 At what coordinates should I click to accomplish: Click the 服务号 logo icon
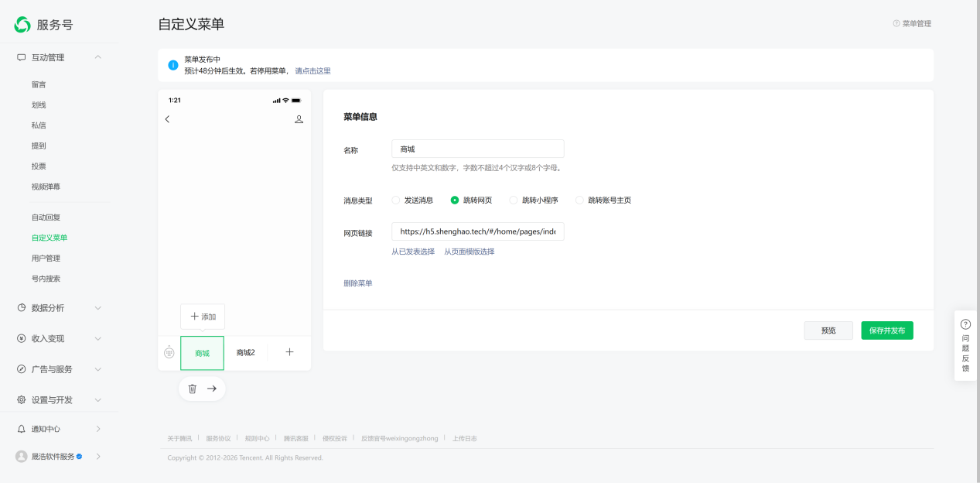[22, 25]
